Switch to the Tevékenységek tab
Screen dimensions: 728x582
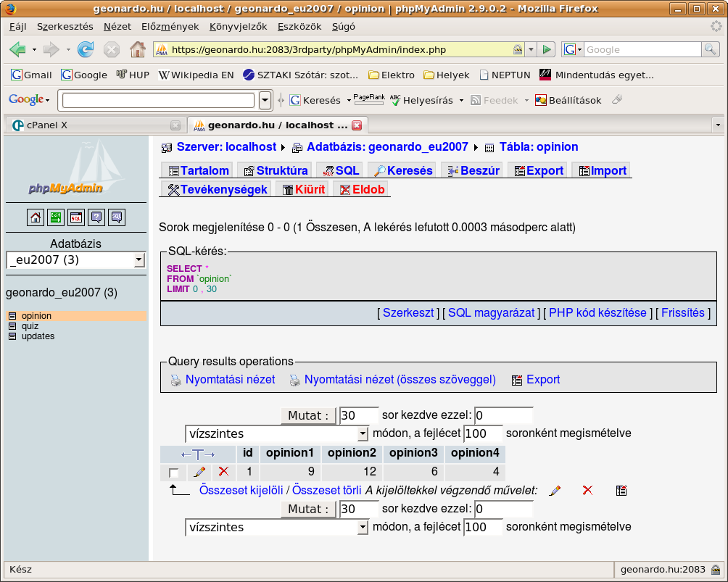218,190
